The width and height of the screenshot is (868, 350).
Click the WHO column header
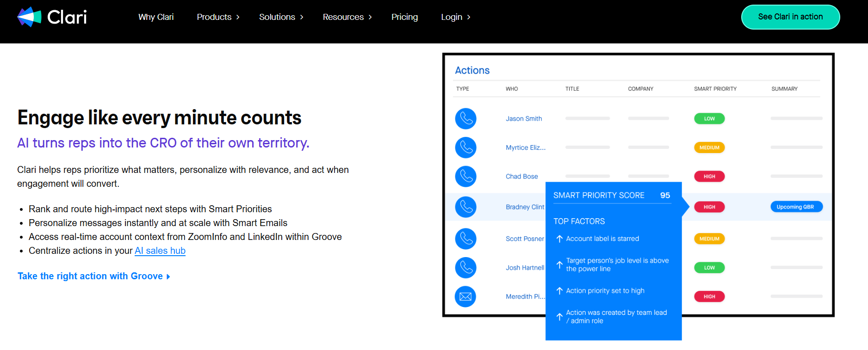pyautogui.click(x=512, y=89)
